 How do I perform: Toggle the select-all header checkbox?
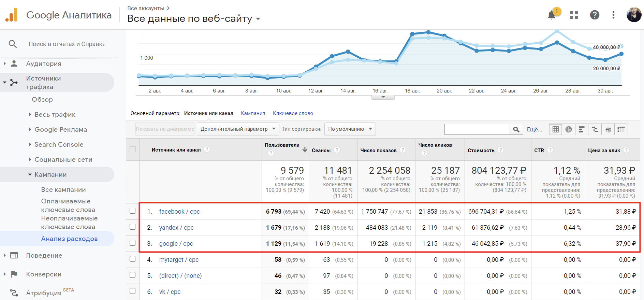click(x=133, y=149)
